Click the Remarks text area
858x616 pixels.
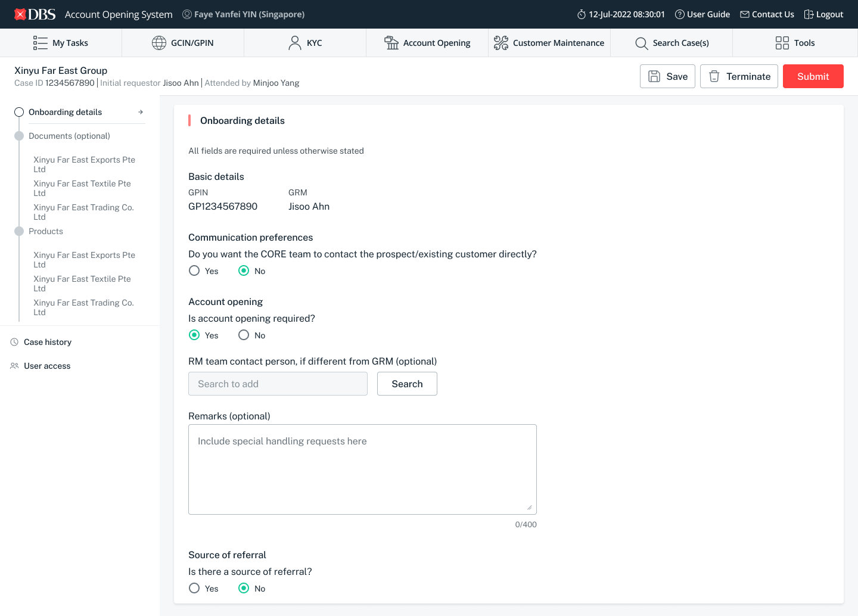coord(362,469)
